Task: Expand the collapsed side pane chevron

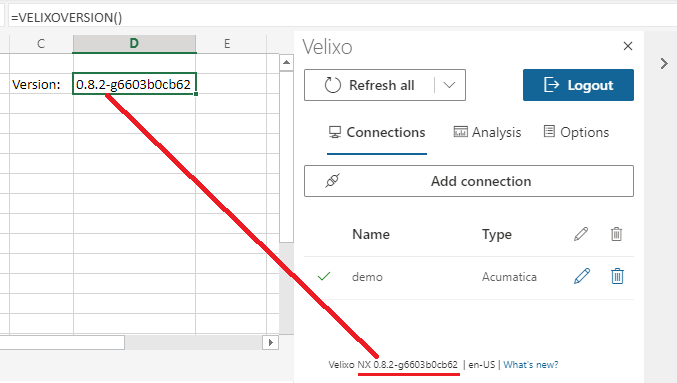Action: [664, 64]
